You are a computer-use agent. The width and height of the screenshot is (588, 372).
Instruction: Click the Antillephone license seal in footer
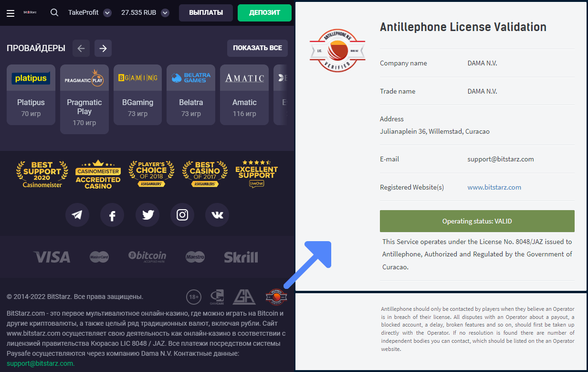pyautogui.click(x=276, y=297)
